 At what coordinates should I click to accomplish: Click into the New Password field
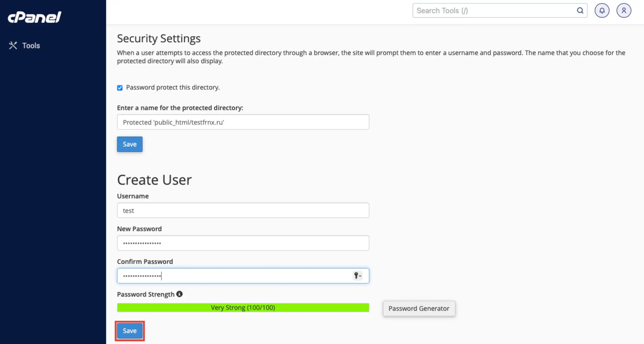(x=243, y=243)
